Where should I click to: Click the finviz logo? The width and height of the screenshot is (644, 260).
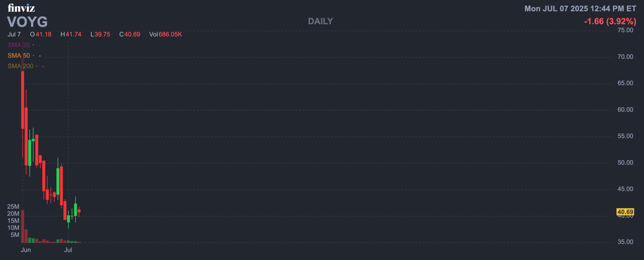(21, 8)
